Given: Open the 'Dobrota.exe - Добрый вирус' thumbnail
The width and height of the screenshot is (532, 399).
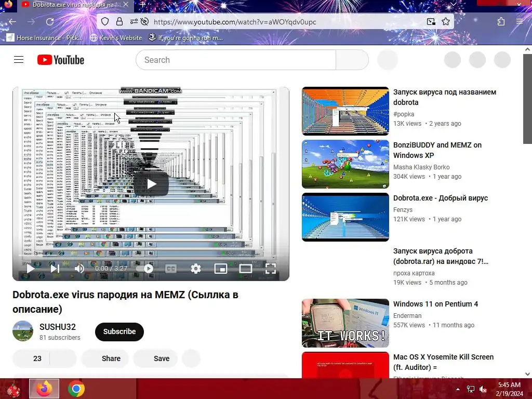Looking at the screenshot, I should 345,217.
